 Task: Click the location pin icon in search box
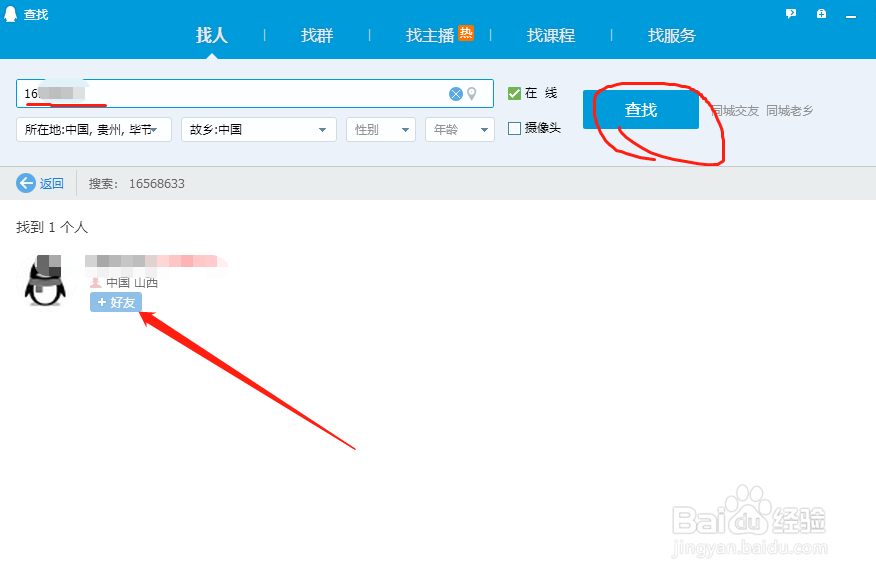[471, 93]
